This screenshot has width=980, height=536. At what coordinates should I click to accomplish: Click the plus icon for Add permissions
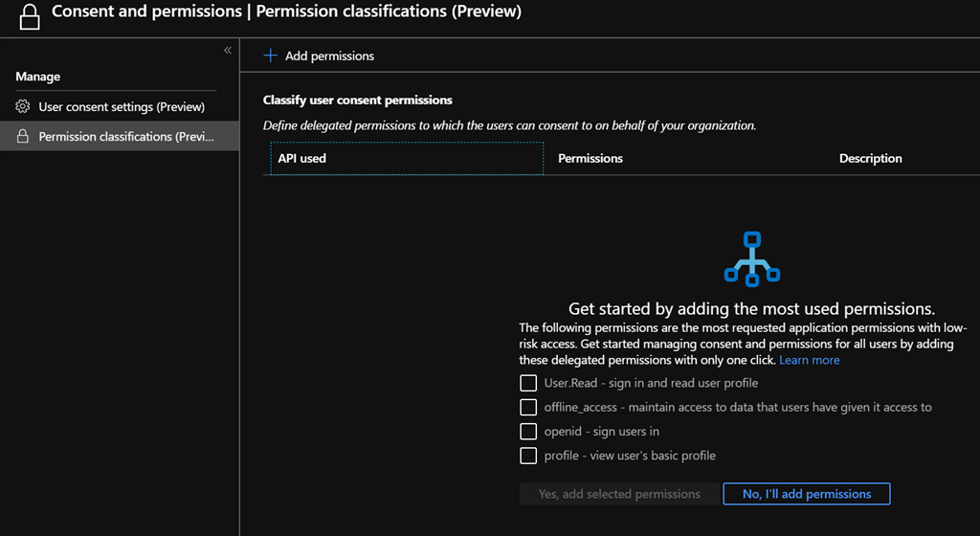pyautogui.click(x=271, y=56)
